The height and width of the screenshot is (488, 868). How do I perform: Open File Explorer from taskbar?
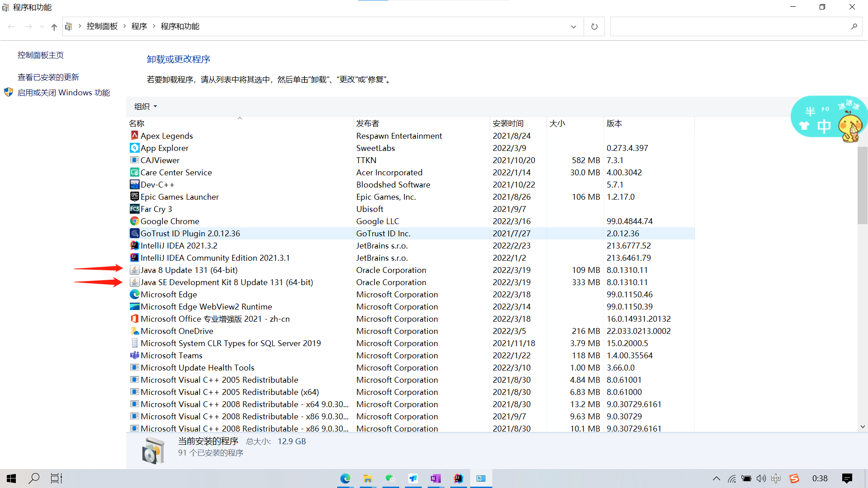click(x=368, y=479)
